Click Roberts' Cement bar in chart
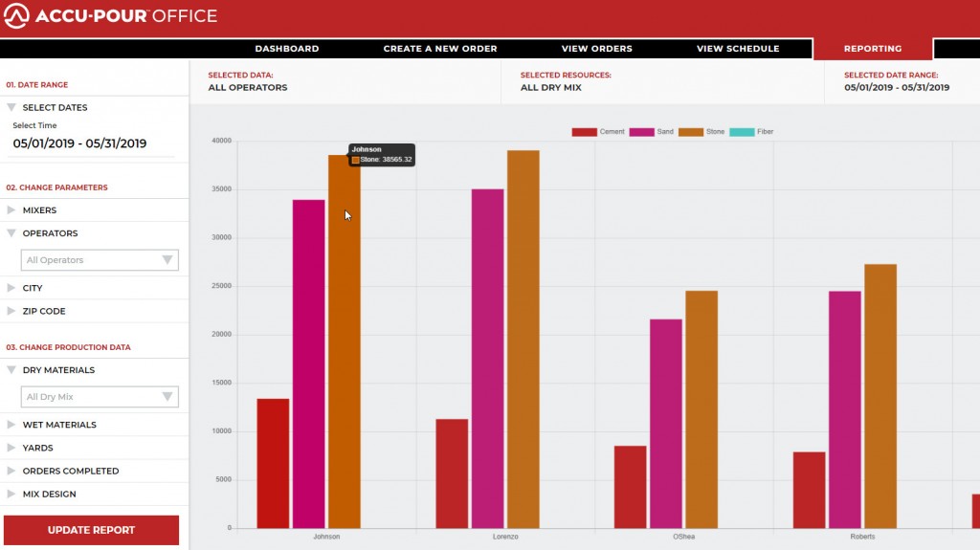The width and height of the screenshot is (980, 550). click(810, 491)
